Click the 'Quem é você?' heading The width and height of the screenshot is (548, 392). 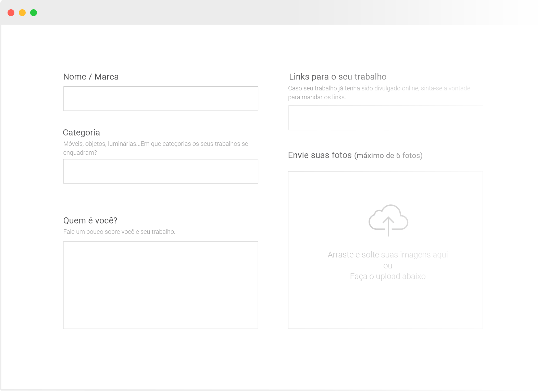pos(90,220)
